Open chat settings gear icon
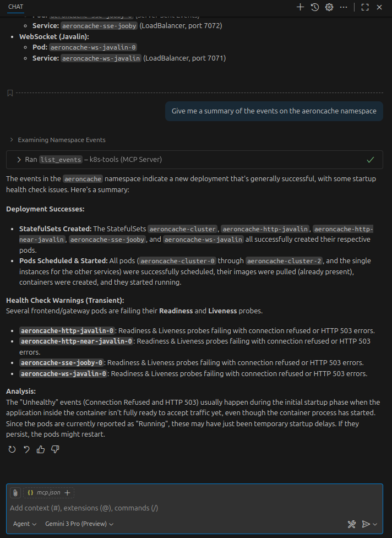This screenshot has width=392, height=538. 329,7
